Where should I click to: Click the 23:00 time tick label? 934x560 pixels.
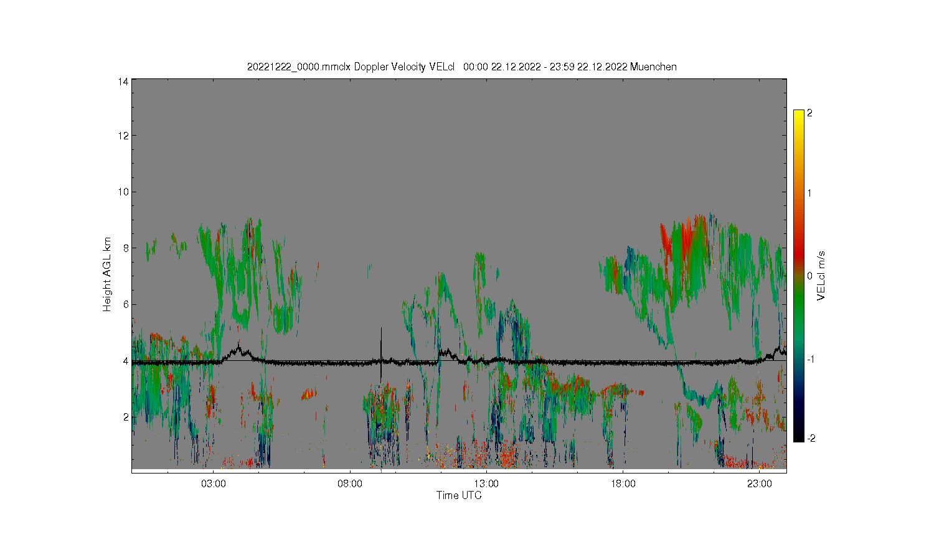[760, 483]
